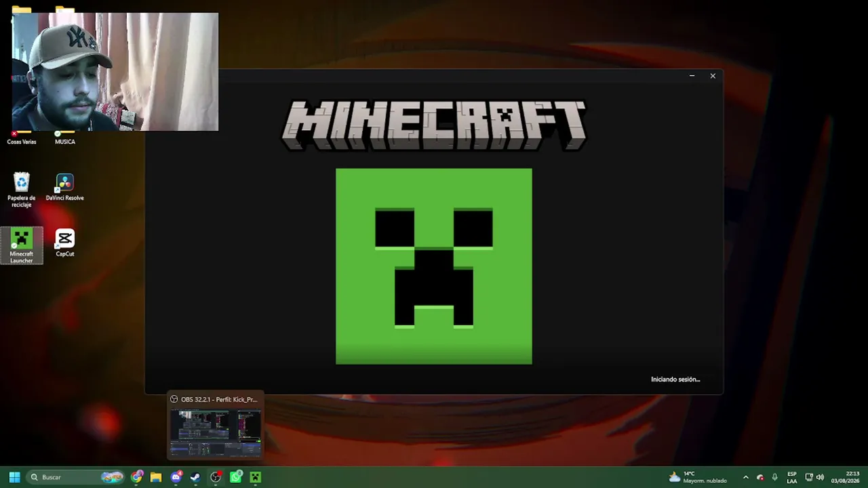Open network settings from tray icon
Screen dimensions: 868x488
809,477
